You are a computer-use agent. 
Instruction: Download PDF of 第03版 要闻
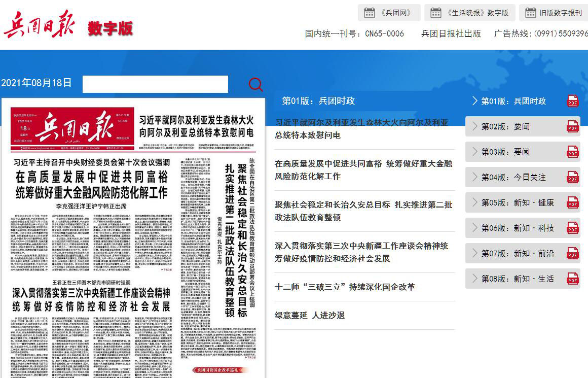(572, 152)
